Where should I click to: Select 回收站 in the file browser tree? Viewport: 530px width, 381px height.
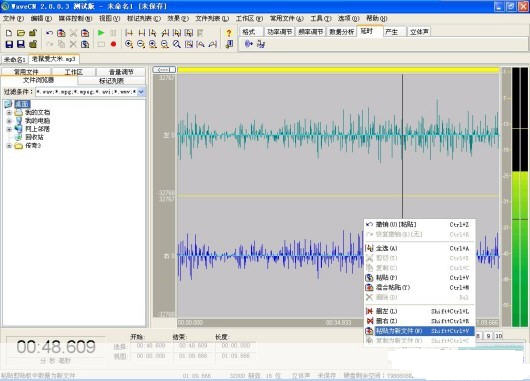tap(34, 137)
